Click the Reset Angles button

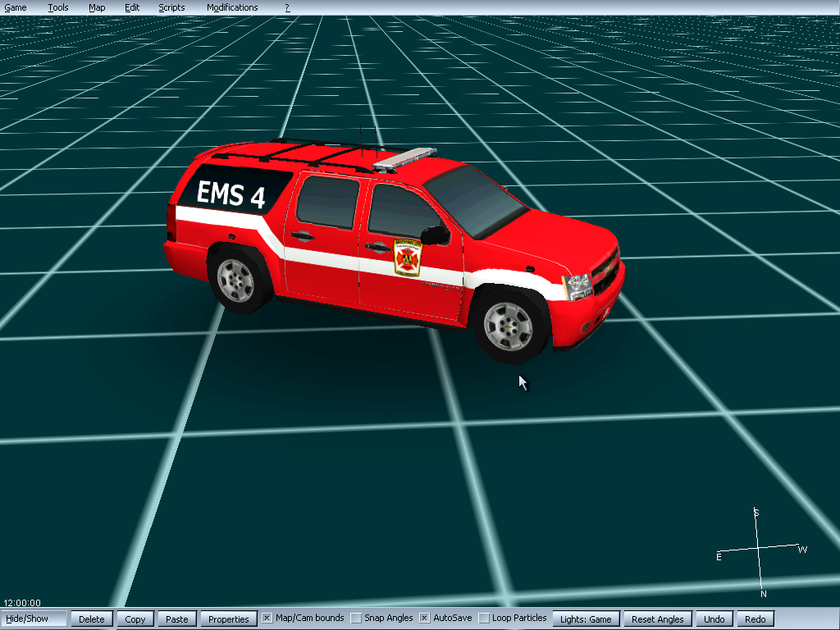click(x=658, y=619)
